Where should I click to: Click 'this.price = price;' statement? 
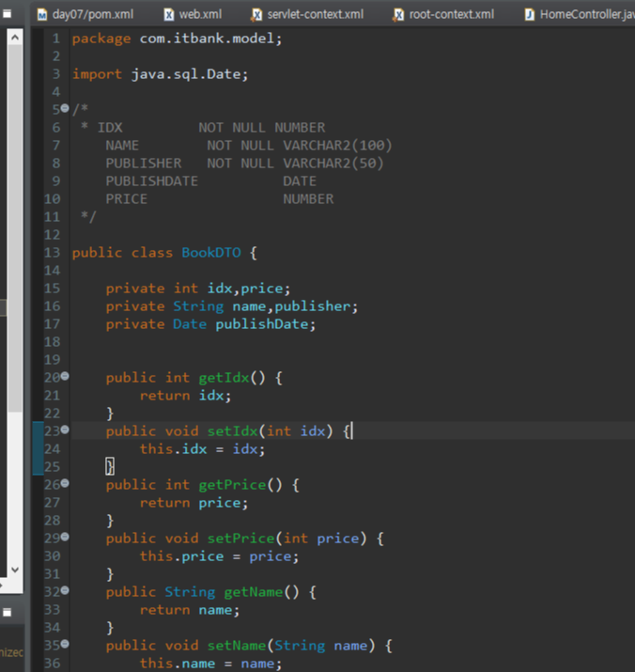click(x=219, y=556)
